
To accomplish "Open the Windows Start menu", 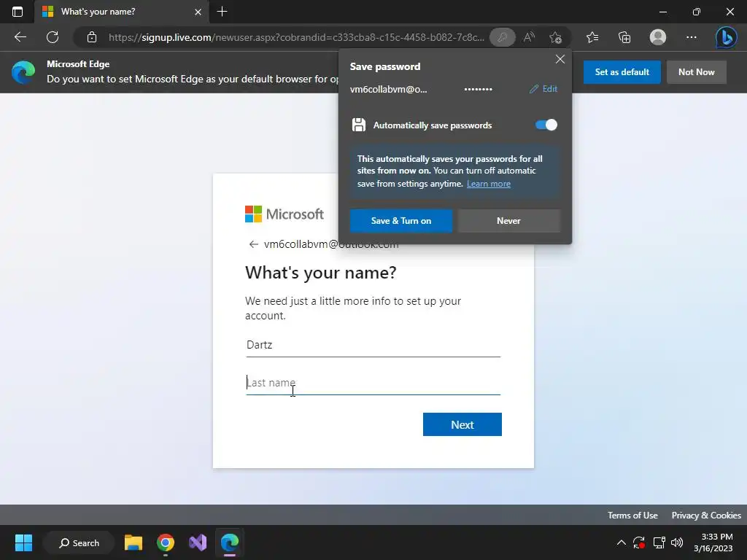I will 23,542.
